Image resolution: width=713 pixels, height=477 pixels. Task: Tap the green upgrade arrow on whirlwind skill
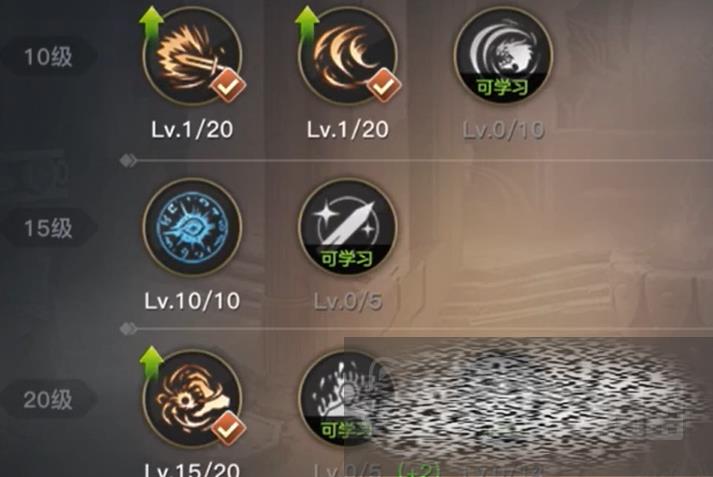151,364
